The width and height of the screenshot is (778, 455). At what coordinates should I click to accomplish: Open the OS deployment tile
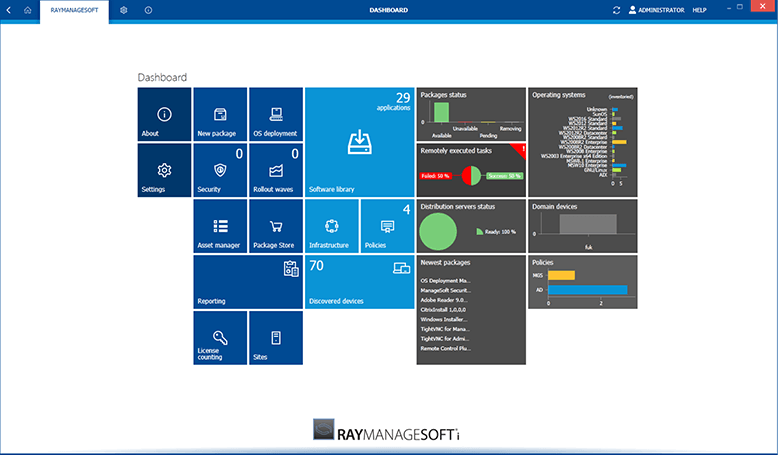pyautogui.click(x=276, y=115)
